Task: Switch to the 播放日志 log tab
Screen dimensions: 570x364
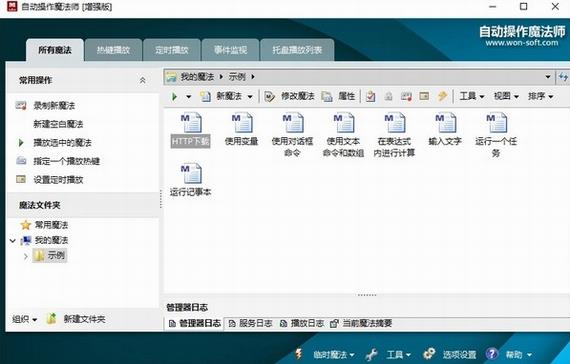Action: tap(302, 323)
